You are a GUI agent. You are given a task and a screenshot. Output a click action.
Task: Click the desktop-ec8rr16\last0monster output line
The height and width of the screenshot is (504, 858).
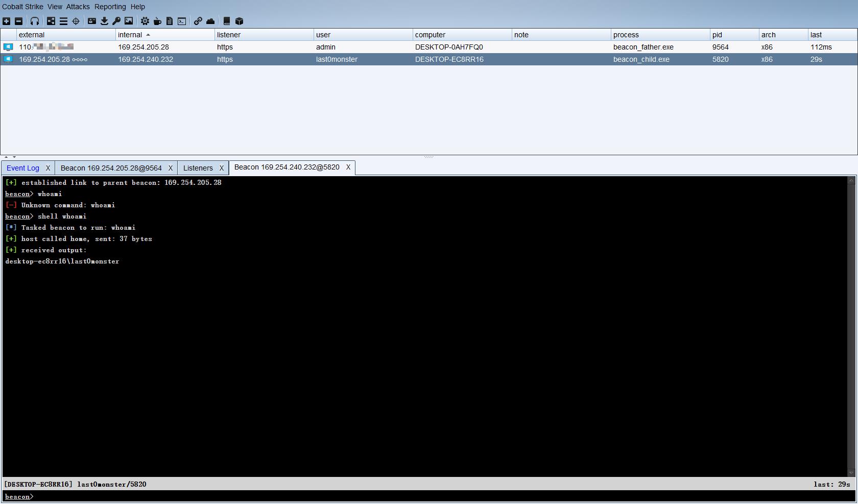coord(62,261)
